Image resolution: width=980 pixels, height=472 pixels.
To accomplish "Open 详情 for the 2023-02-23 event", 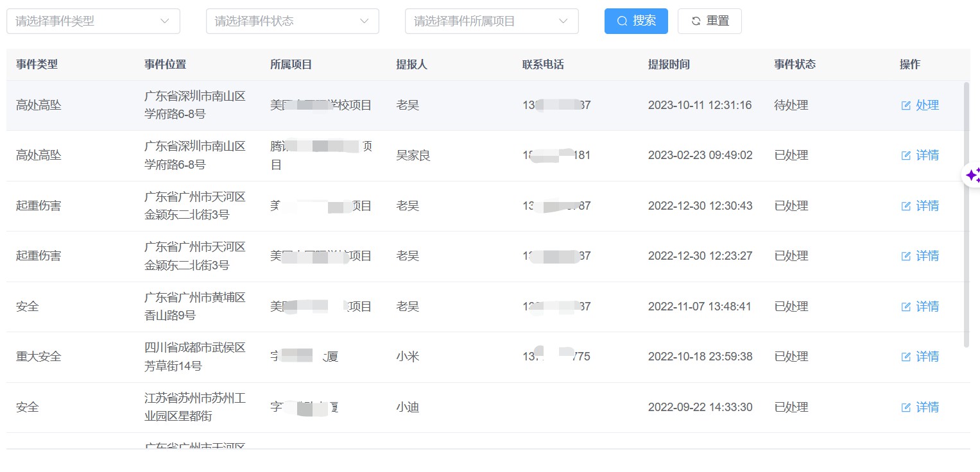I will click(x=920, y=155).
